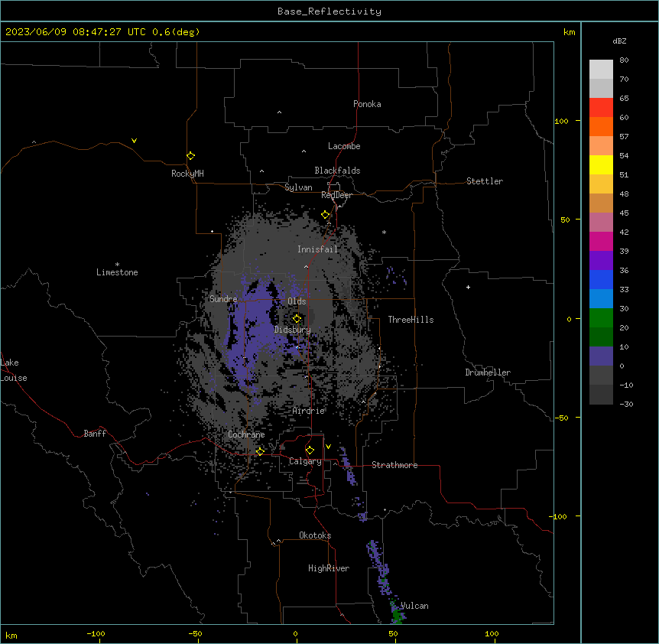
Task: Click the Limestone label
Action: point(117,272)
